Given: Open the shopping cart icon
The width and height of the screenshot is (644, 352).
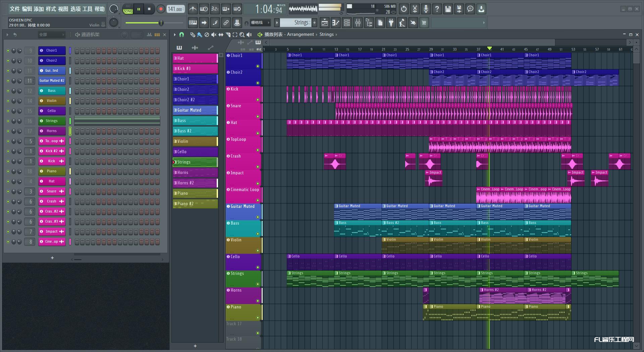Looking at the screenshot, I should coord(424,23).
